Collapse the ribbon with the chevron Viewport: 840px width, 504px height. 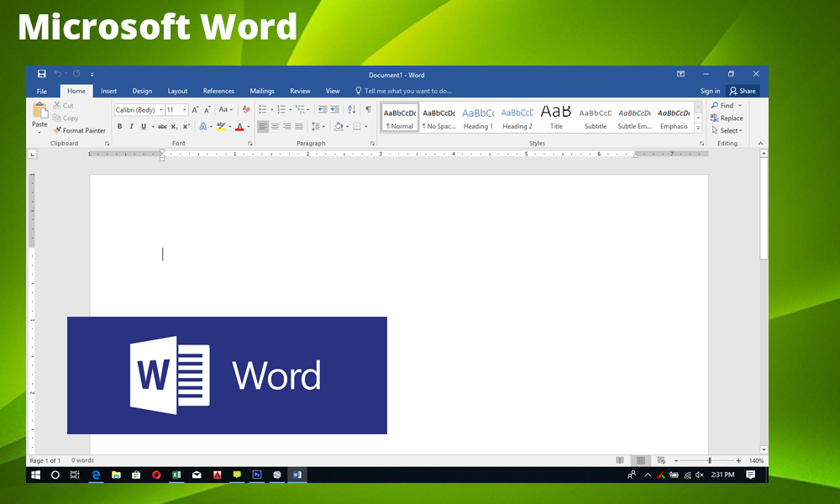(760, 144)
